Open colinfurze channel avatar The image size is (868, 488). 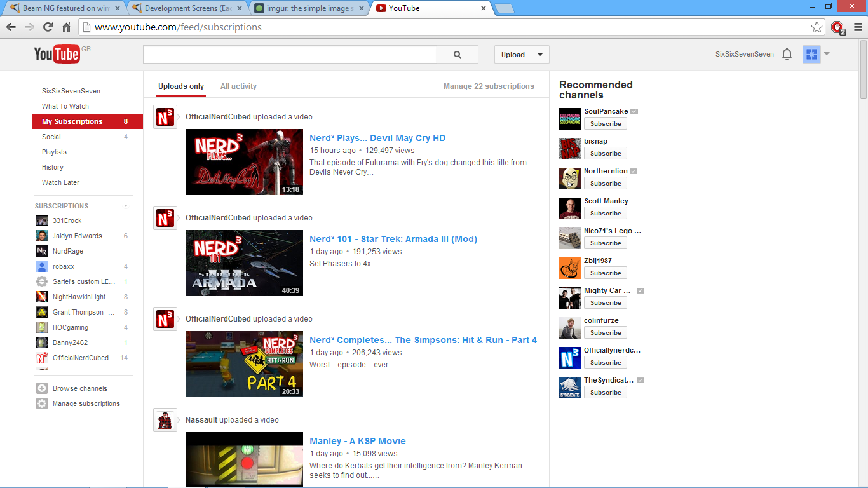pos(570,328)
